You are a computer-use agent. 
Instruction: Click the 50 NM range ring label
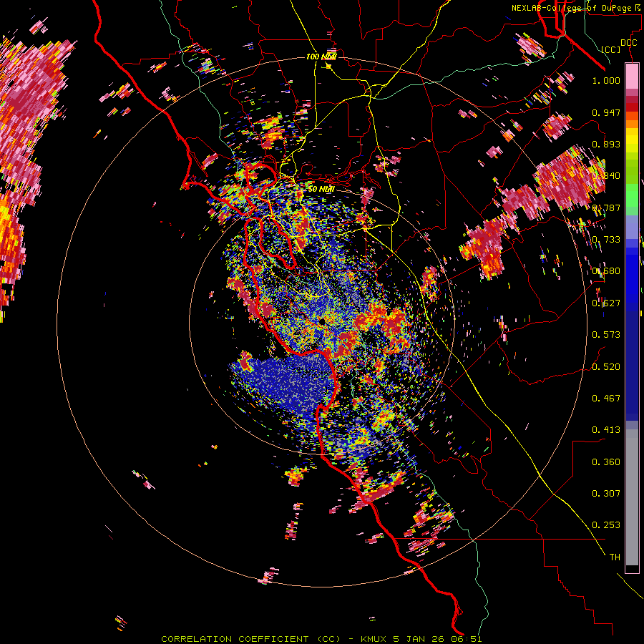pos(321,189)
